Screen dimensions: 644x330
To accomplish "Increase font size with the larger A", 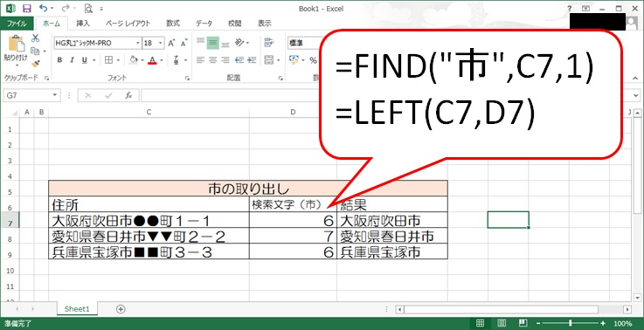I will 171,43.
